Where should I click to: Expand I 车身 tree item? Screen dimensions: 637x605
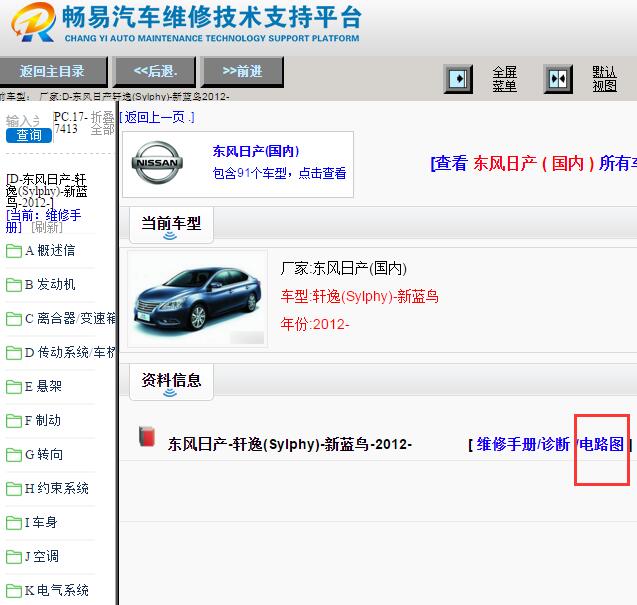[x=41, y=522]
